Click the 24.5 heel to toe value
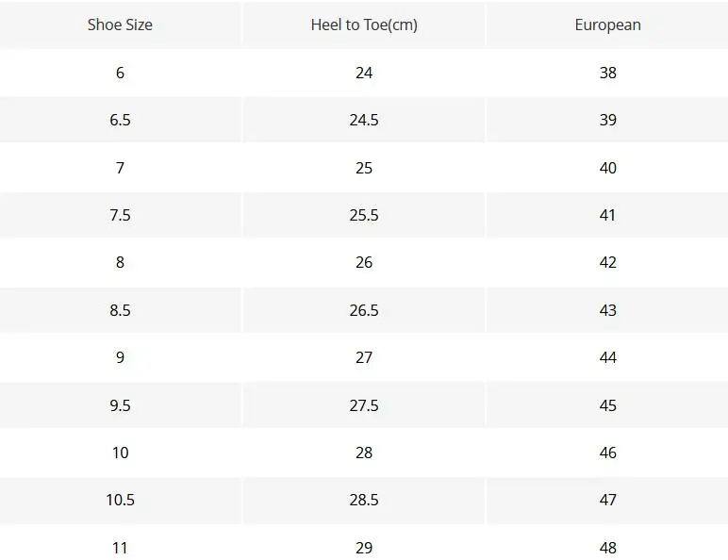728x560 pixels. click(x=364, y=121)
